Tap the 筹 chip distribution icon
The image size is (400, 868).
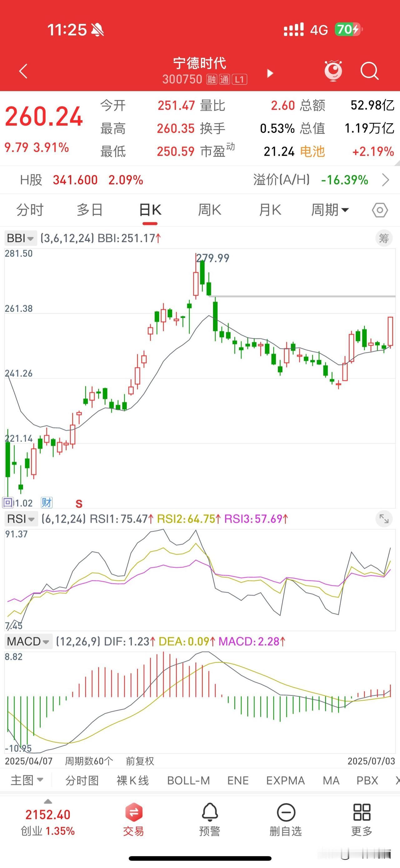[x=384, y=238]
